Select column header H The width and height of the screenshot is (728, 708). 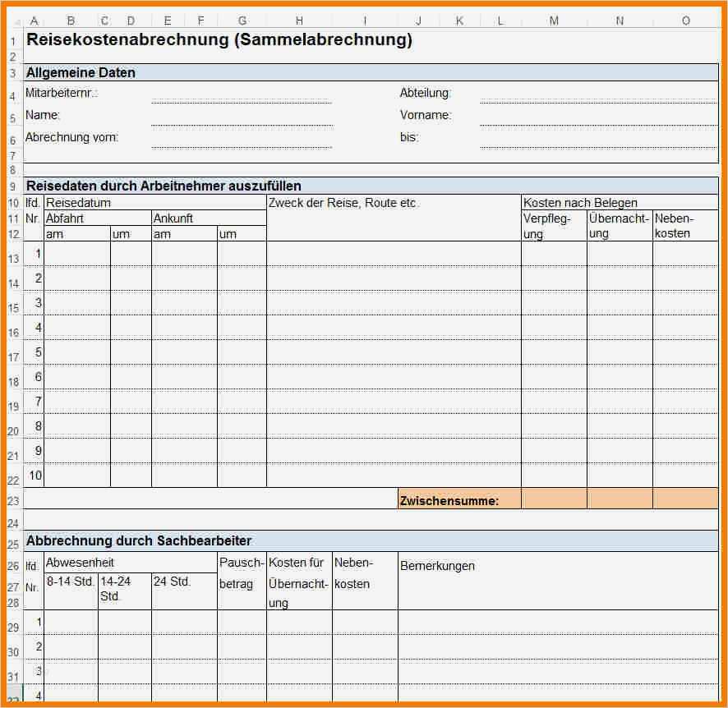(x=299, y=21)
